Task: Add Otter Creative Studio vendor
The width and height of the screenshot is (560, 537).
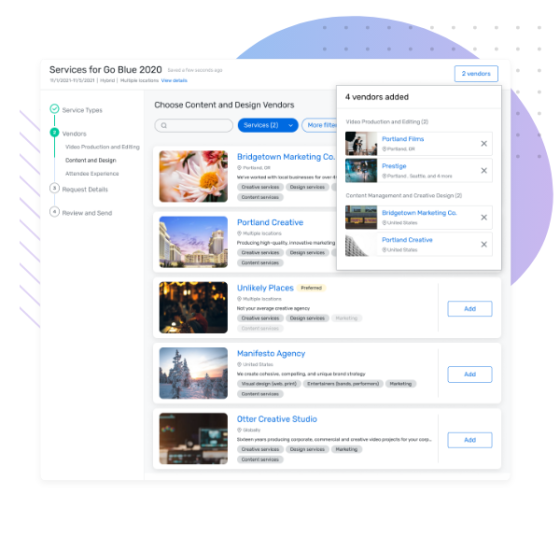Action: pyautogui.click(x=470, y=440)
